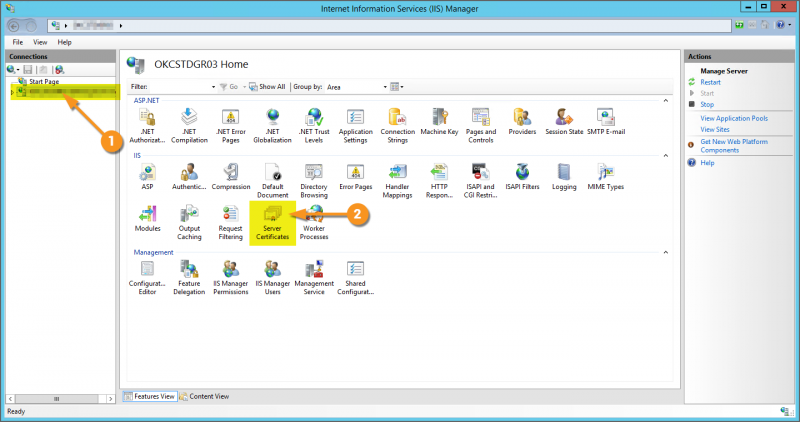
Task: Open the view mode dropdown
Action: click(x=397, y=87)
